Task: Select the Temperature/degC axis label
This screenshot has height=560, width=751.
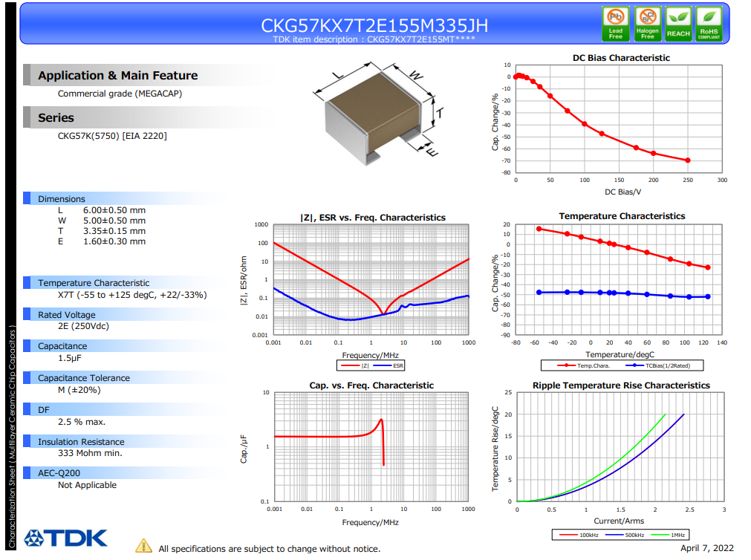Action: [620, 354]
